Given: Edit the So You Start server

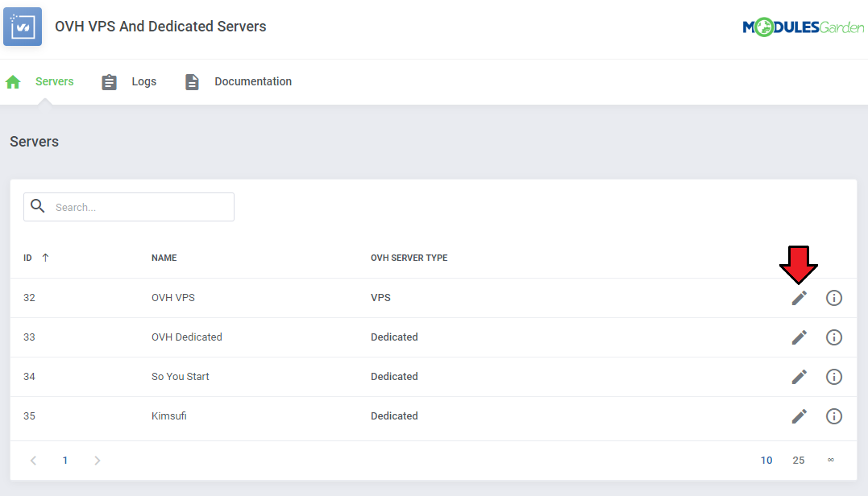Looking at the screenshot, I should [799, 377].
